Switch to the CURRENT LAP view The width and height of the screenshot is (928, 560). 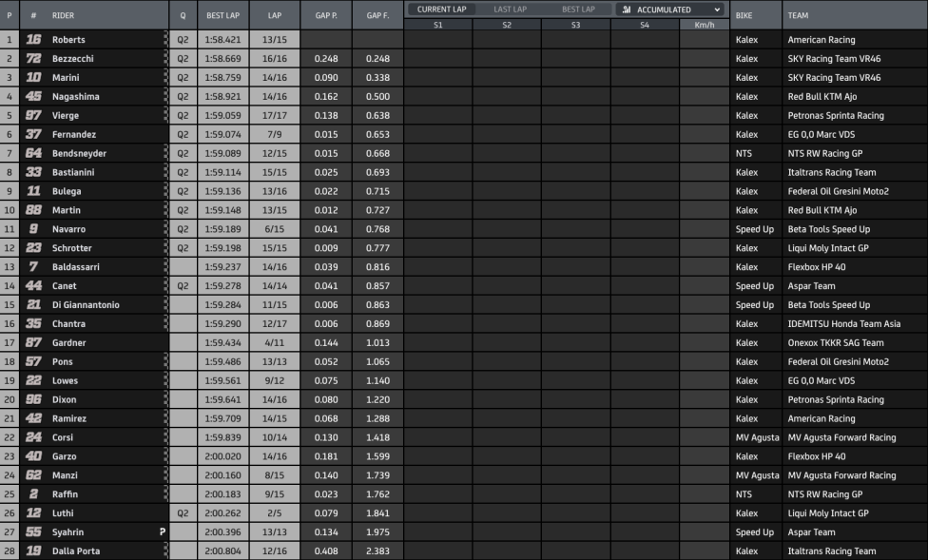pos(441,10)
